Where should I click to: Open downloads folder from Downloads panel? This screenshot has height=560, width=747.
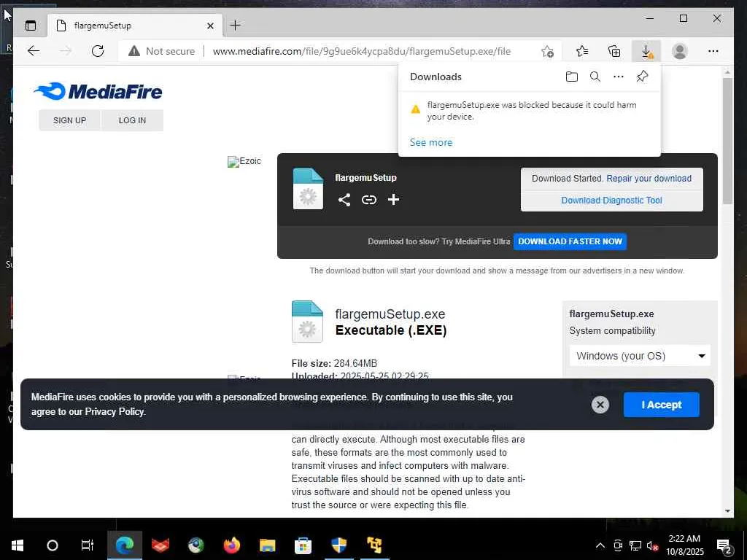(572, 77)
